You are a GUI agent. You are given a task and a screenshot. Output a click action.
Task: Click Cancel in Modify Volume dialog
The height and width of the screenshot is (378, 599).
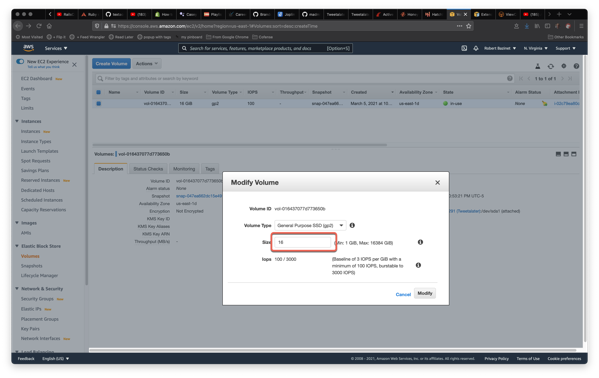403,294
